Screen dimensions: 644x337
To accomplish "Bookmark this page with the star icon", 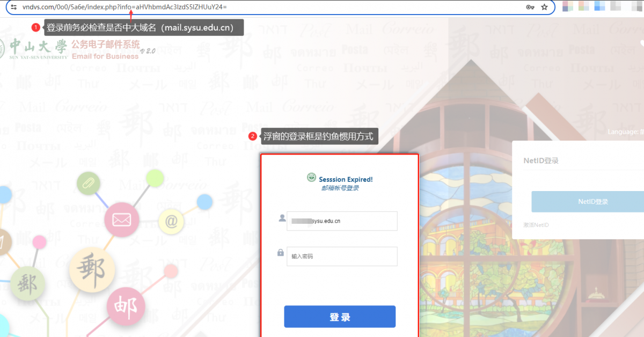I will pos(544,7).
